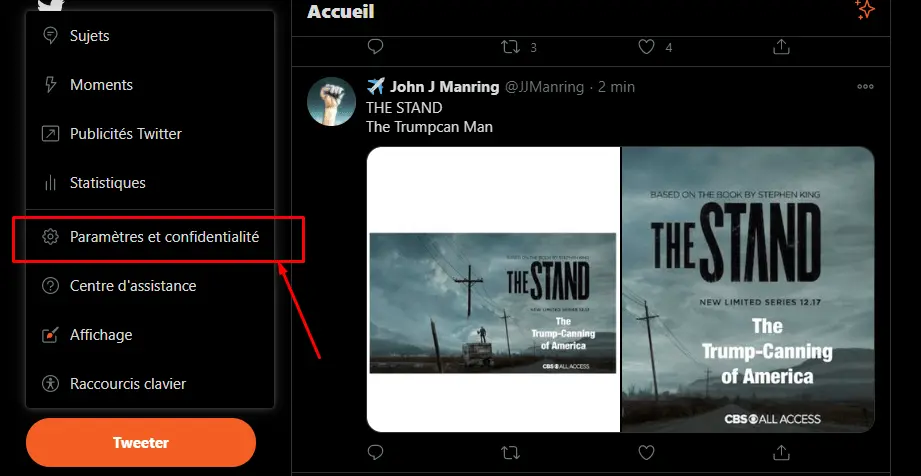This screenshot has width=921, height=476.
Task: Click the Moments lightning bolt icon
Action: (51, 85)
